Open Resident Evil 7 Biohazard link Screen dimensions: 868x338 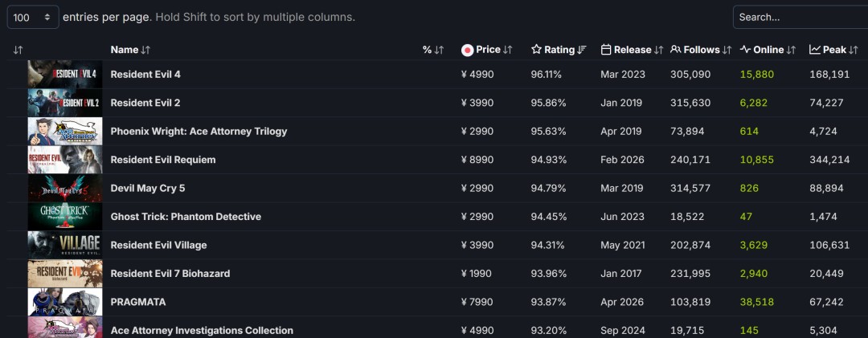pyautogui.click(x=170, y=274)
